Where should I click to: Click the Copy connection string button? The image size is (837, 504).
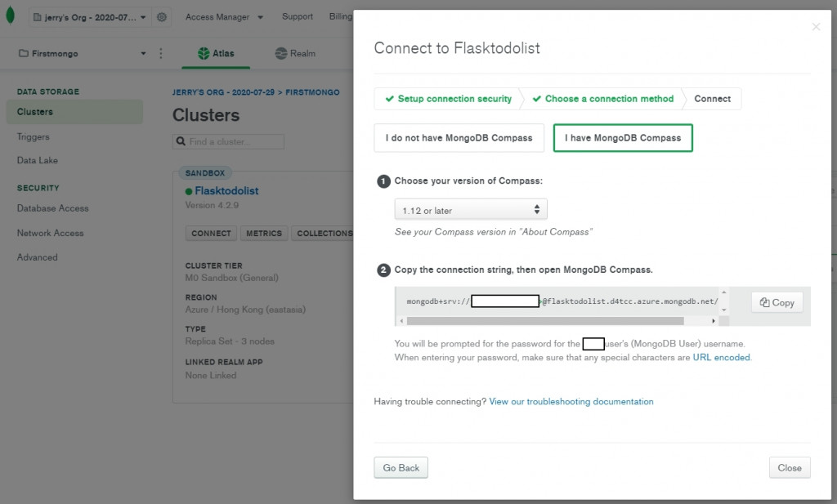(777, 302)
